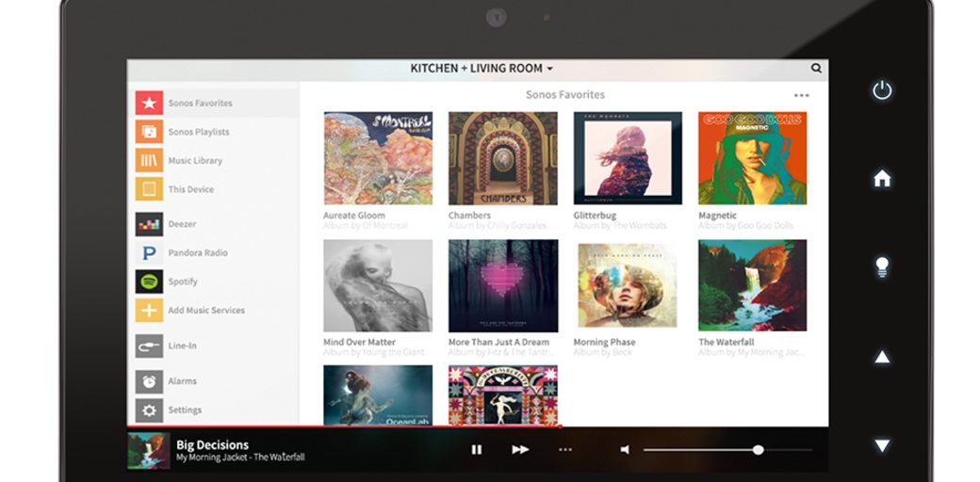Click Chambers album title text
This screenshot has width=980, height=482.
click(x=469, y=216)
